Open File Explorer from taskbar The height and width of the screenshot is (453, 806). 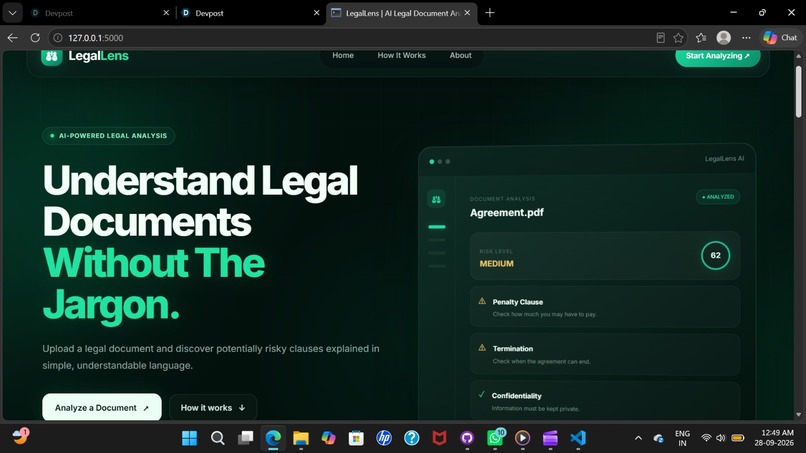pyautogui.click(x=301, y=438)
